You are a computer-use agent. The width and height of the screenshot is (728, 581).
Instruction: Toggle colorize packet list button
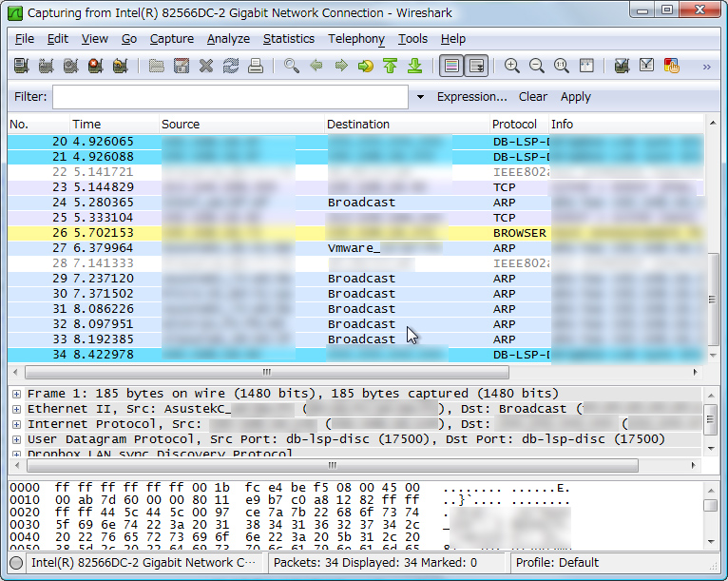coord(451,66)
